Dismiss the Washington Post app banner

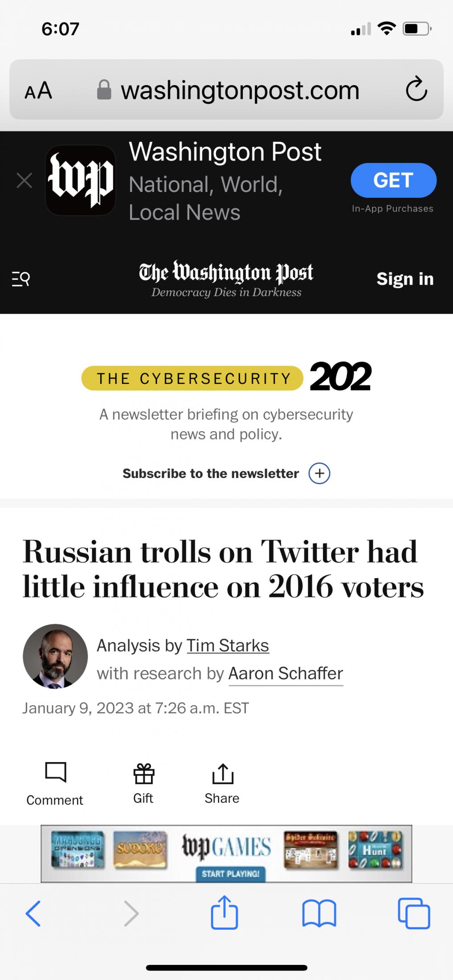point(24,180)
